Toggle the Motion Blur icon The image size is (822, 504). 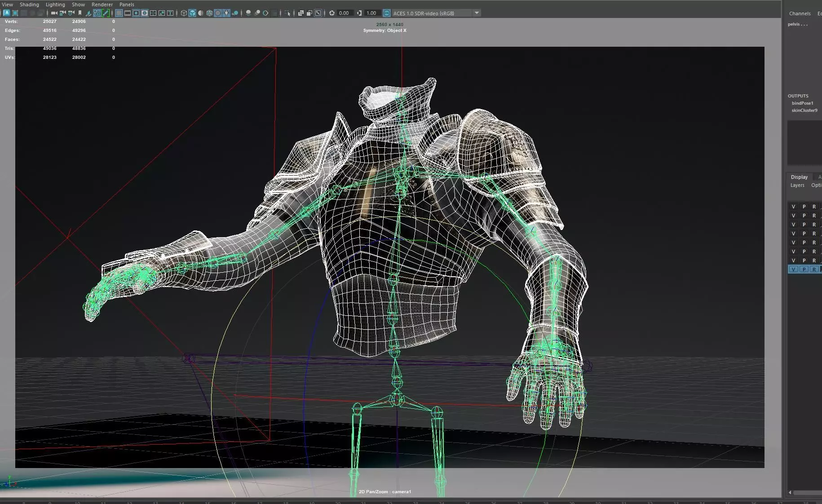pyautogui.click(x=257, y=13)
